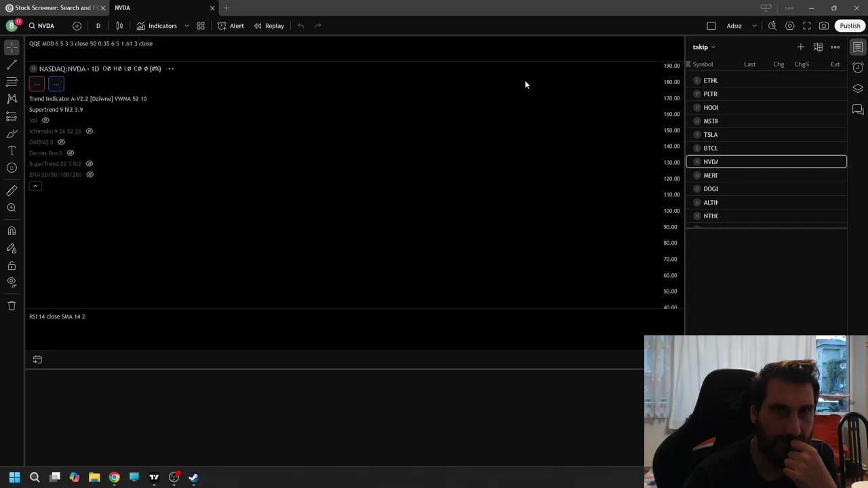Show the hidden Darvas Box 5 indicator

tap(70, 153)
